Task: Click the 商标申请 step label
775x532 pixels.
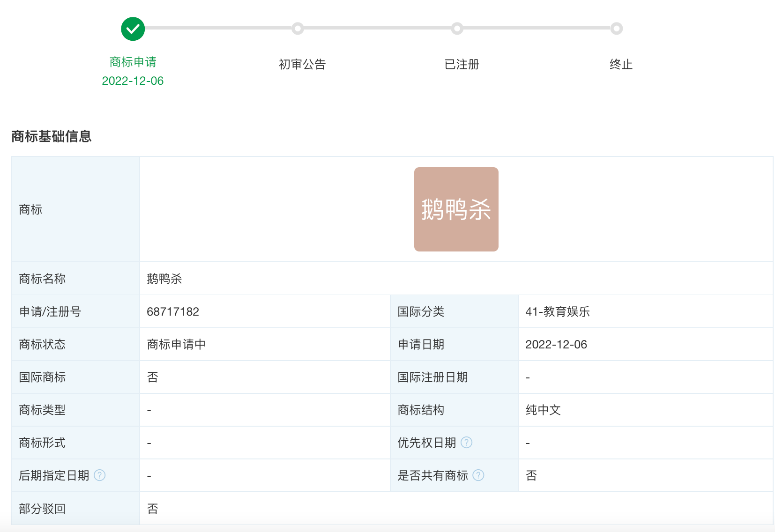Action: pyautogui.click(x=133, y=62)
